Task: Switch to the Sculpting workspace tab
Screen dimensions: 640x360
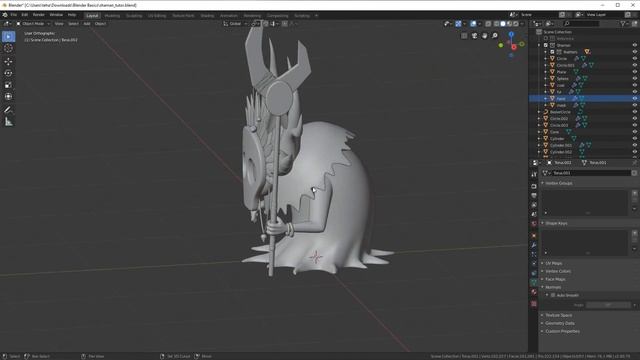Action: (x=134, y=16)
